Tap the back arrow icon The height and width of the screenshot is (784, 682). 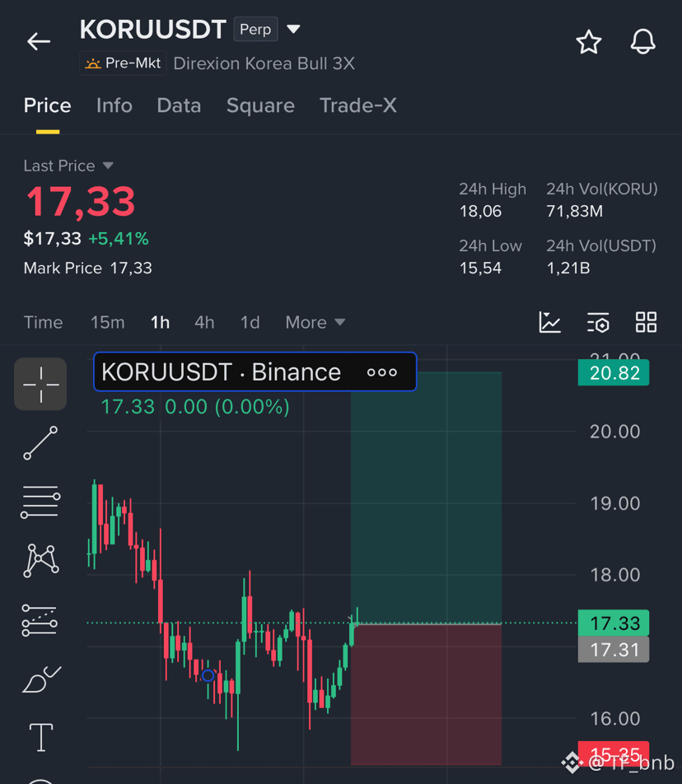tap(39, 41)
